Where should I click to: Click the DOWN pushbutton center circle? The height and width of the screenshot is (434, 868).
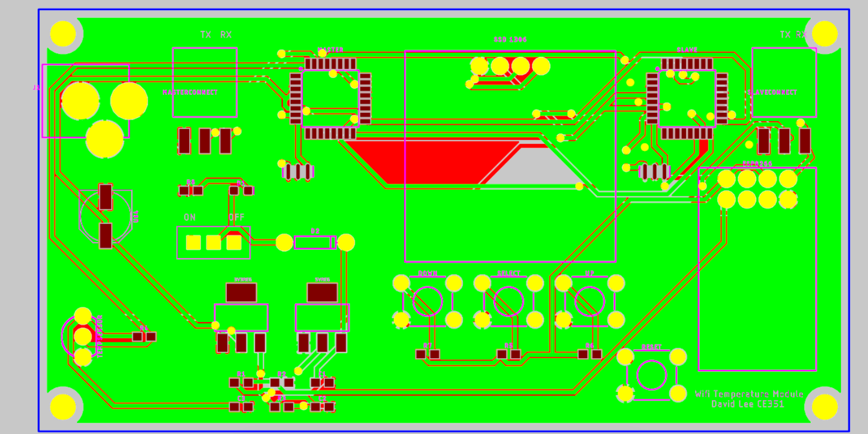click(x=428, y=301)
